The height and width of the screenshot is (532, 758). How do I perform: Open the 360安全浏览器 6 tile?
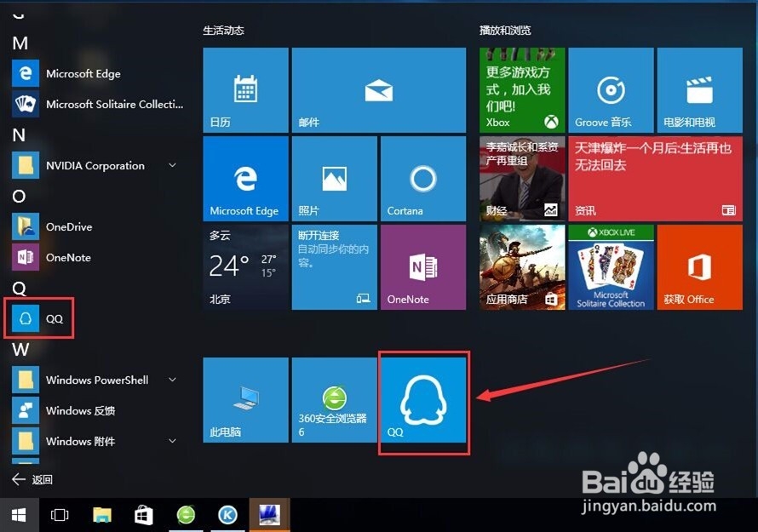pyautogui.click(x=335, y=400)
